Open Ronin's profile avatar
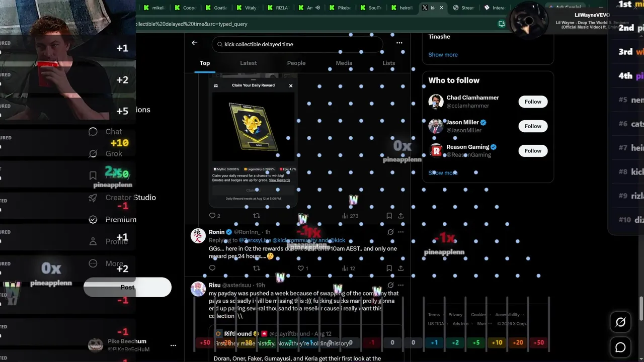644x362 pixels. 198,236
